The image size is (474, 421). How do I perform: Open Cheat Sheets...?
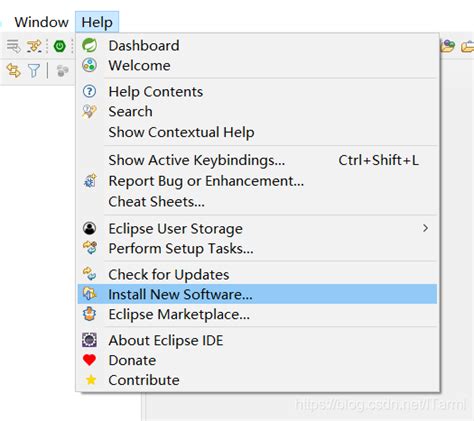(x=257, y=202)
